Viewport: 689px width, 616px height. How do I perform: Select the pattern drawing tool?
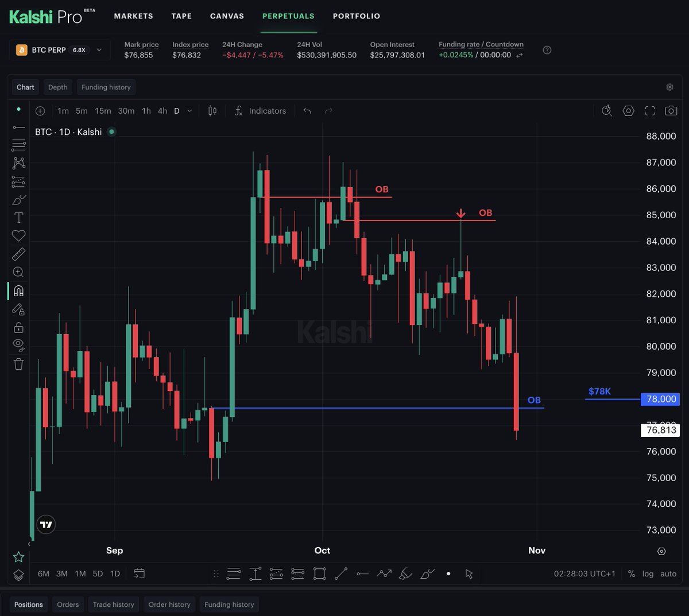[18, 163]
